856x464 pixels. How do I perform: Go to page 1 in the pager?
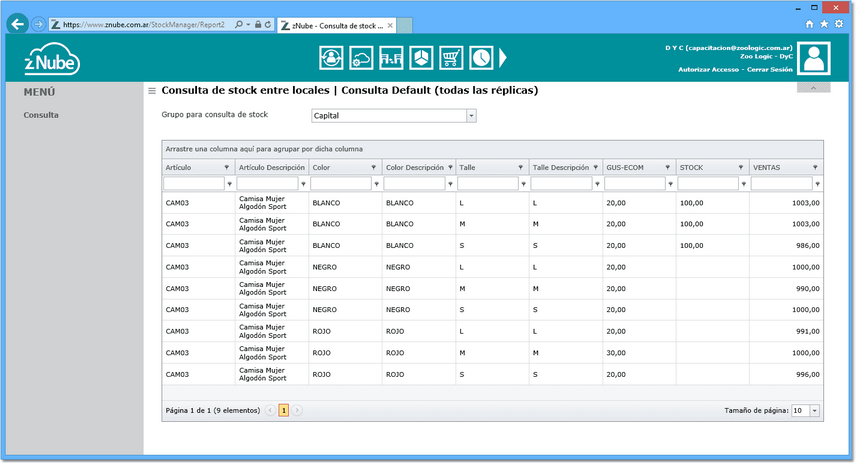point(283,411)
